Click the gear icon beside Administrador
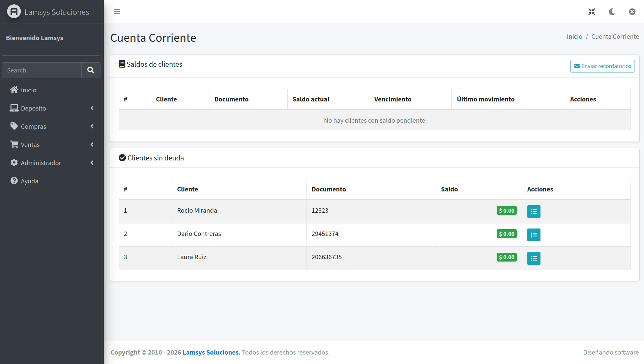Image resolution: width=644 pixels, height=364 pixels. pos(14,162)
